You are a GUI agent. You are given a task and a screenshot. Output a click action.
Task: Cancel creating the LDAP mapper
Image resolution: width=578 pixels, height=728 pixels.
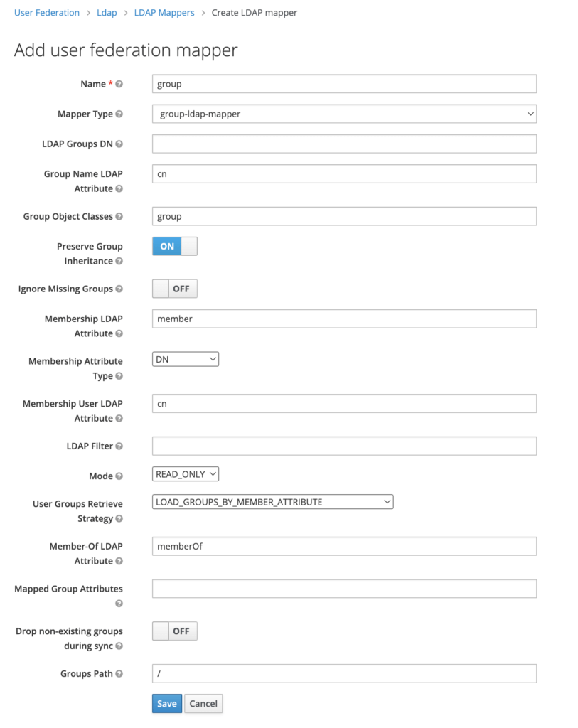point(203,703)
